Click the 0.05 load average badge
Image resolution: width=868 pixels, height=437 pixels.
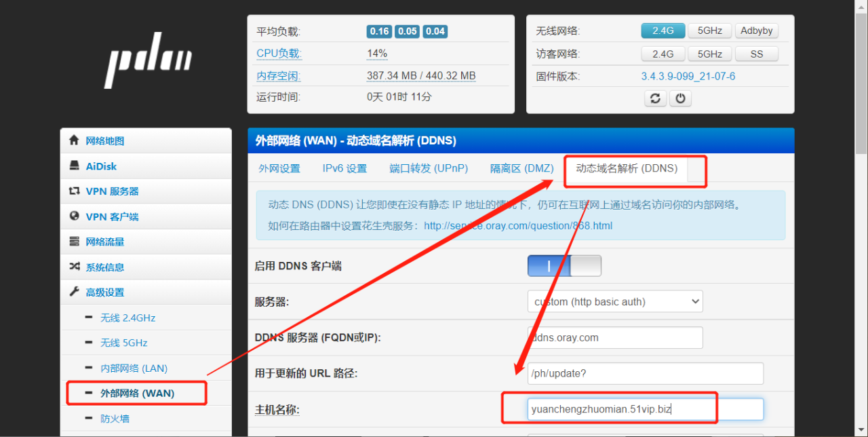408,31
